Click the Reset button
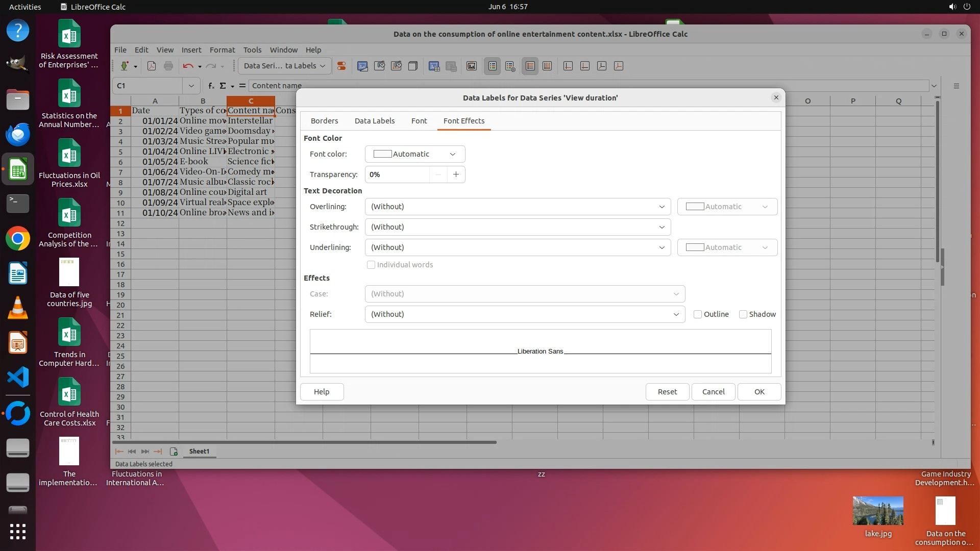This screenshot has width=980, height=551. [667, 392]
